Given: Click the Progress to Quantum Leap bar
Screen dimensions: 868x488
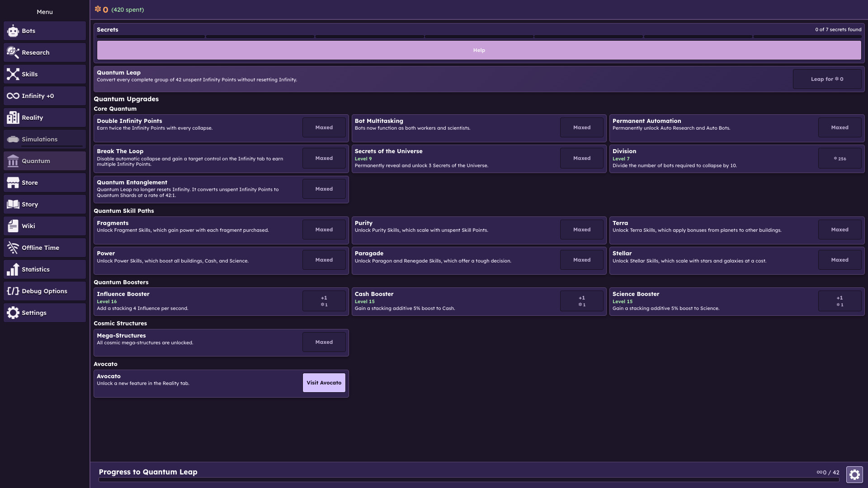Looking at the screenshot, I should click(469, 480).
